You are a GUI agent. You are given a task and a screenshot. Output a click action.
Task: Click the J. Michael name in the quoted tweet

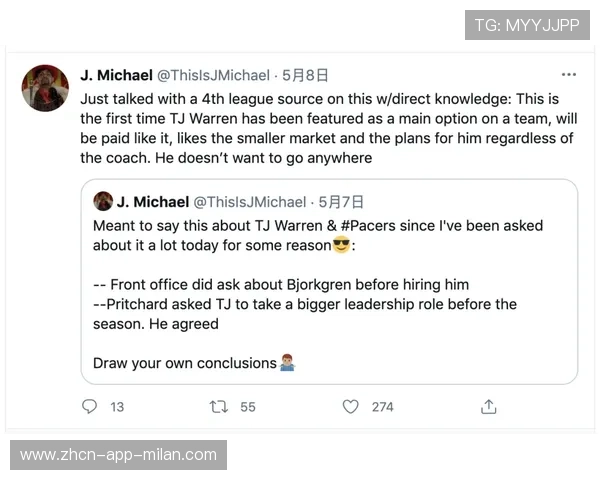[152, 201]
